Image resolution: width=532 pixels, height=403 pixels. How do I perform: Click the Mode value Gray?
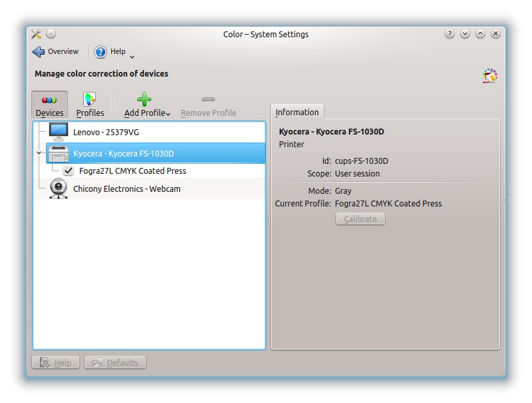click(343, 191)
